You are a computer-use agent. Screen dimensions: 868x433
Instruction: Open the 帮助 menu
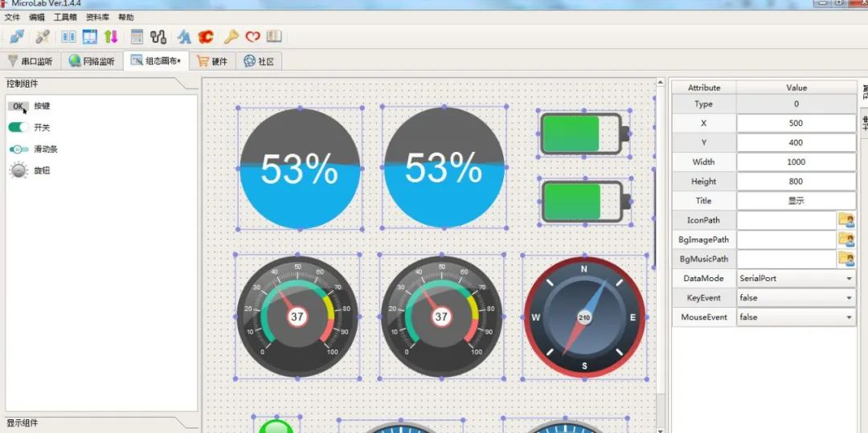click(x=125, y=17)
